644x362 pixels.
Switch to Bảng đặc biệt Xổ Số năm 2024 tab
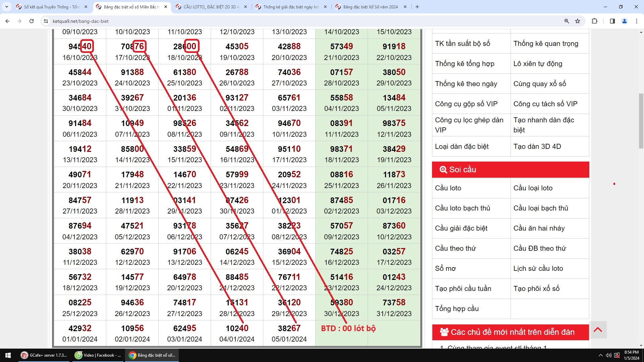(x=370, y=7)
